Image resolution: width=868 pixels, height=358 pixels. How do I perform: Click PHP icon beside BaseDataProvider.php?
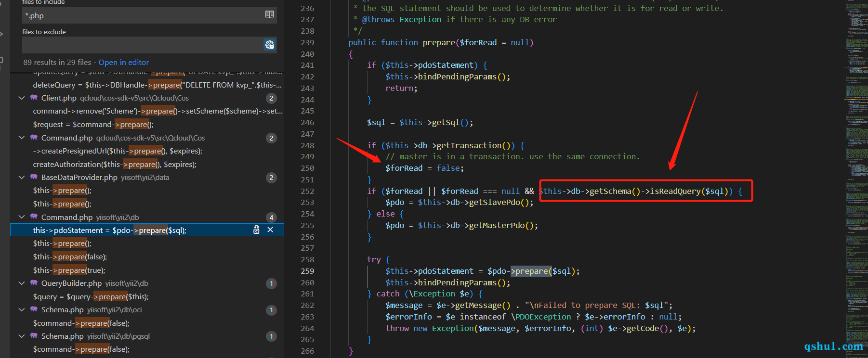[34, 177]
